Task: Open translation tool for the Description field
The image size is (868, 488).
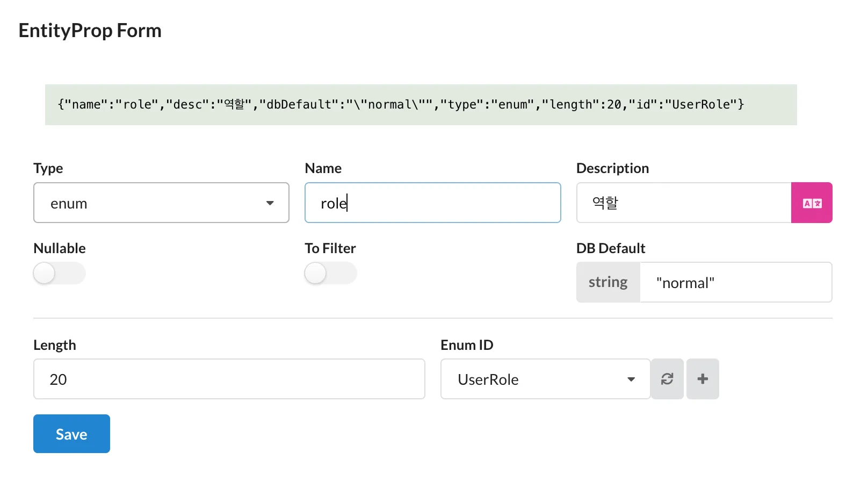Action: point(812,203)
